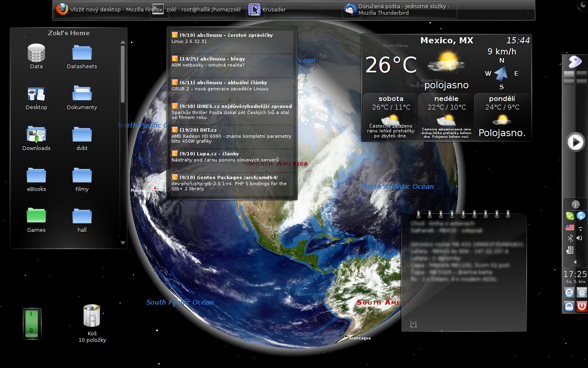
Task: Open calendar from the 17:25 clock
Action: coord(575,274)
